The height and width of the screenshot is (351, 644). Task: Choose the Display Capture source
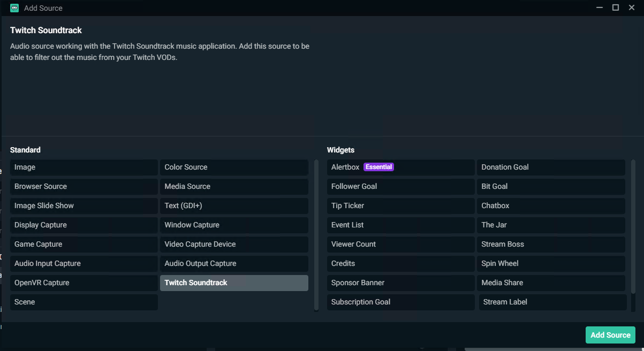pos(83,225)
